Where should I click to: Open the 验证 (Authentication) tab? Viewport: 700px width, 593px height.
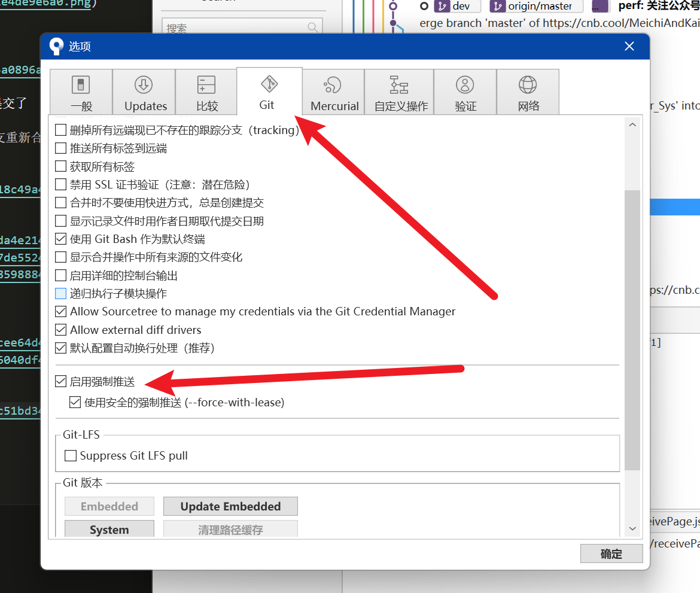[465, 92]
